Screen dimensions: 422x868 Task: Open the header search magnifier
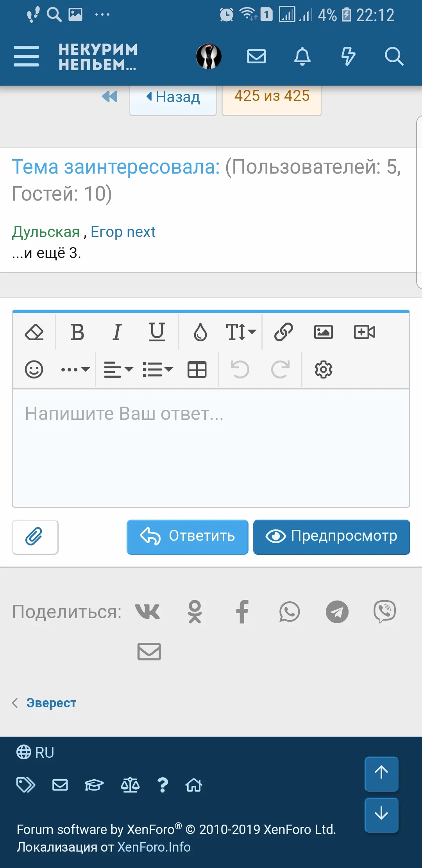(394, 56)
